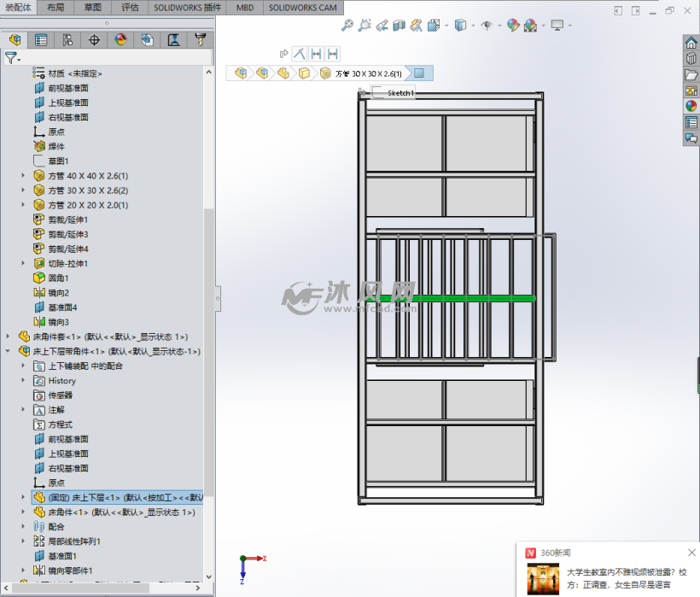The width and height of the screenshot is (700, 597).
Task: Open the View Settings dropdown arrow
Action: pos(570,26)
